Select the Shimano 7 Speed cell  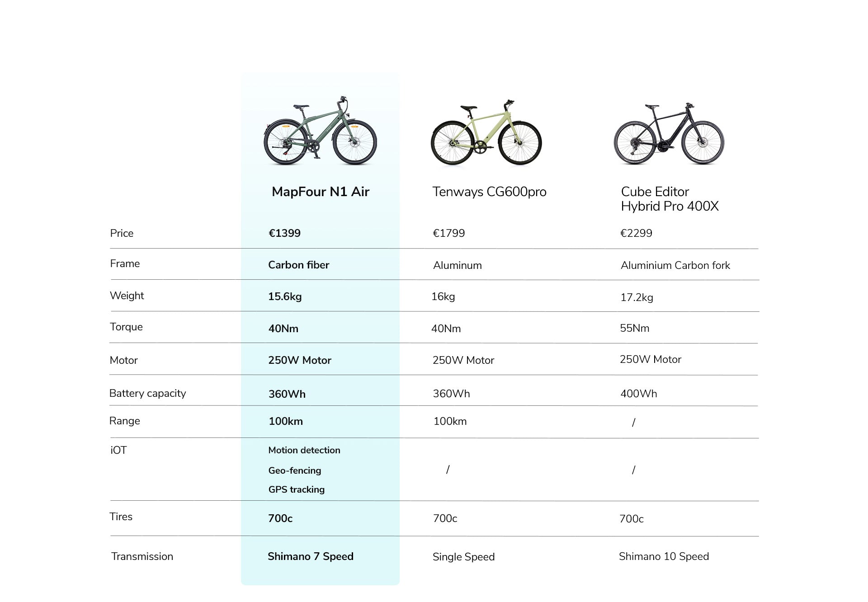tap(310, 556)
